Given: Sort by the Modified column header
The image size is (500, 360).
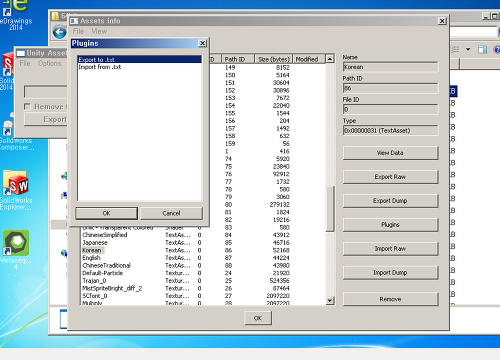Looking at the screenshot, I should click(309, 59).
